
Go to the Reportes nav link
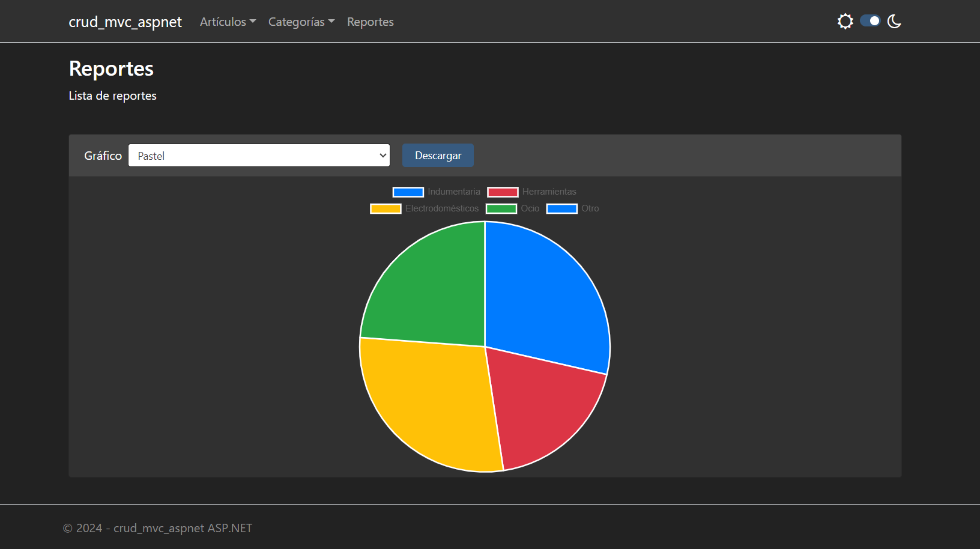pos(371,22)
